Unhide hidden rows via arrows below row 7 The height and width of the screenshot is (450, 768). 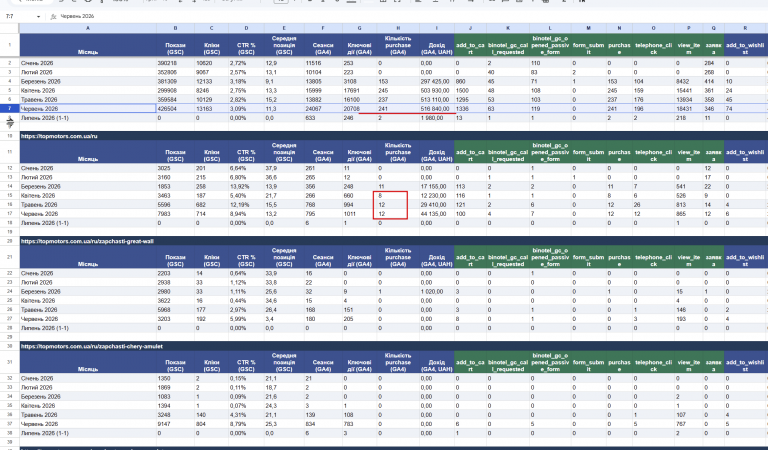10,122
